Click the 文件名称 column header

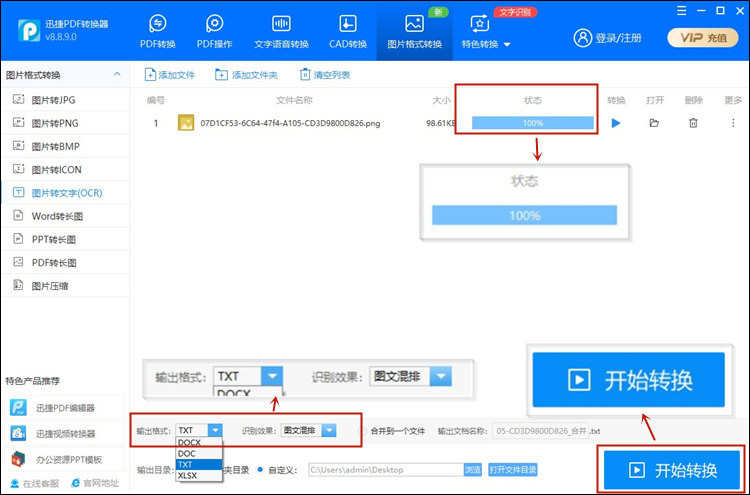tap(294, 100)
